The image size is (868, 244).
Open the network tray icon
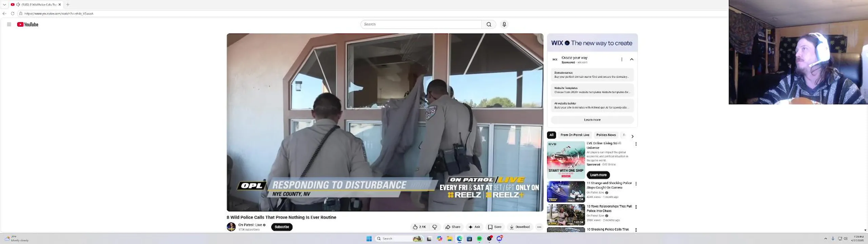pyautogui.click(x=840, y=239)
